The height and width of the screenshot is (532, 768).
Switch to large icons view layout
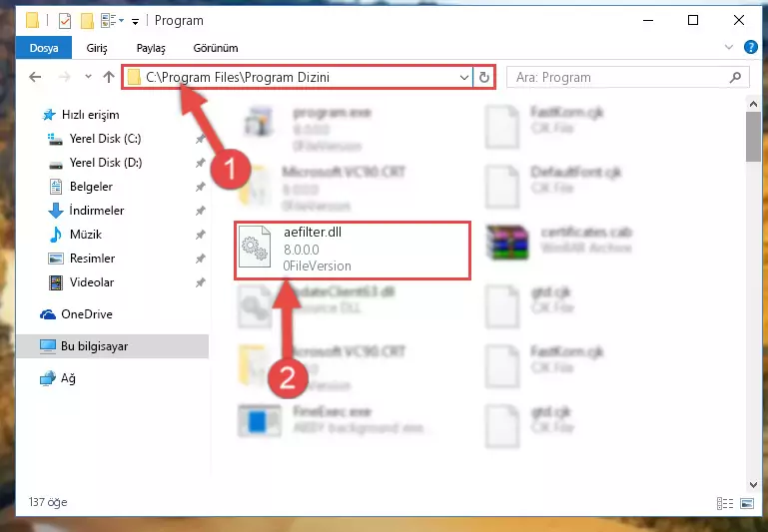point(747,503)
